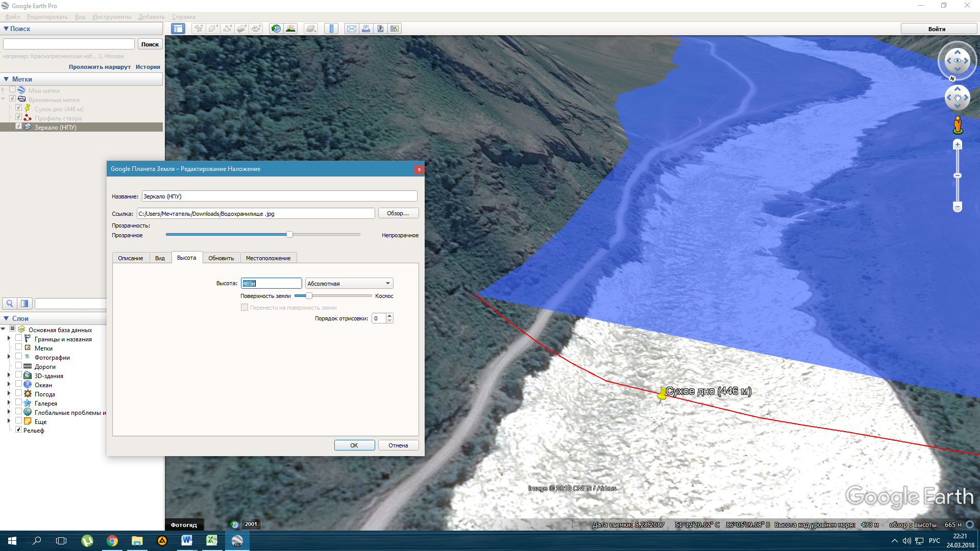This screenshot has width=980, height=551.
Task: Toggle the sidebar panel icon
Action: (178, 29)
